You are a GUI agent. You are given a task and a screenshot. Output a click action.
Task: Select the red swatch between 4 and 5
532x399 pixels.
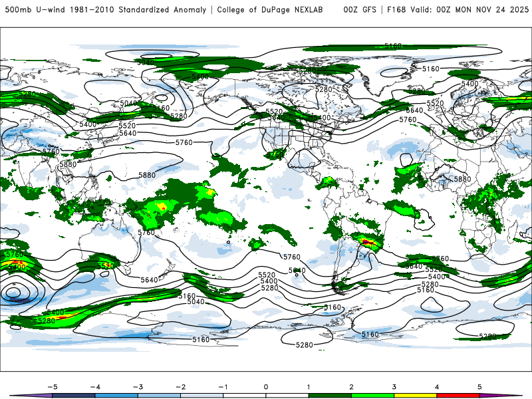click(x=458, y=396)
